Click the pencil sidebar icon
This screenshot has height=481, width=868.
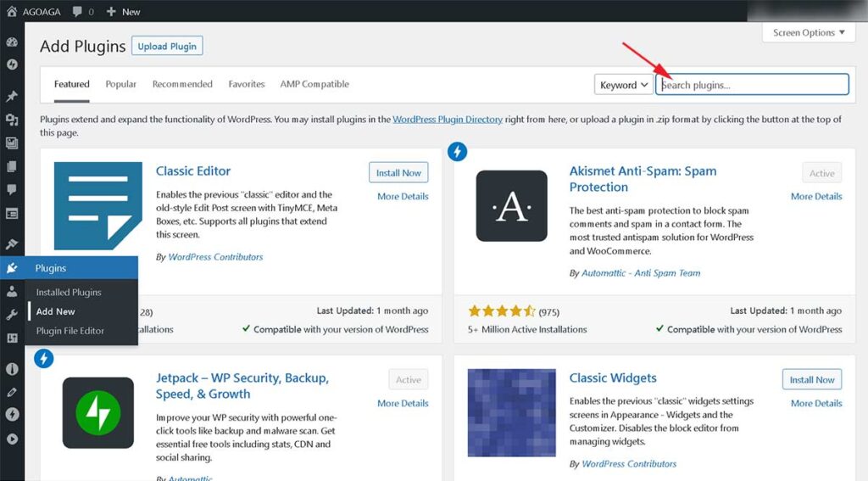pos(12,392)
